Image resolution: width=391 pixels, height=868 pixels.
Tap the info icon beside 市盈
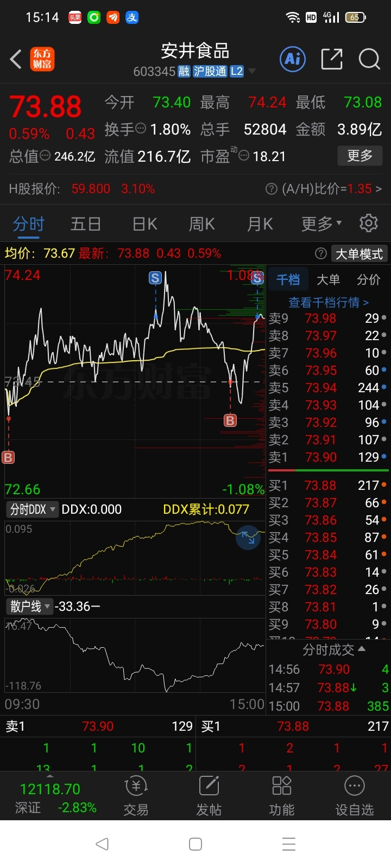pyautogui.click(x=244, y=156)
